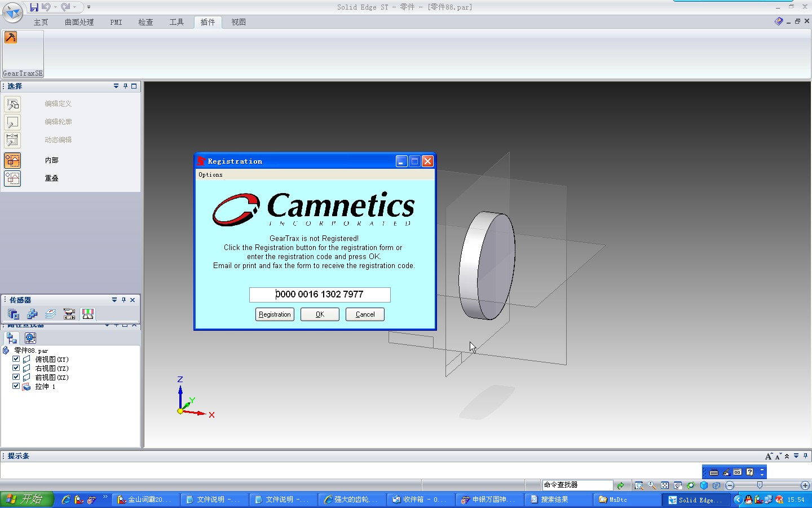Open the 检查 ribbon tab
Screen dimensions: 812x508
[145, 22]
